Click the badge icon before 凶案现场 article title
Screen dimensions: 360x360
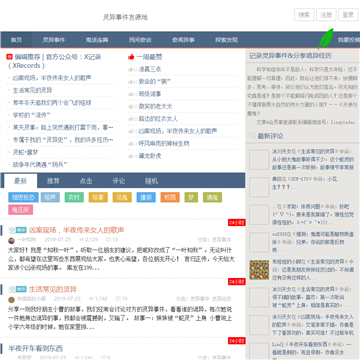tap(17, 230)
